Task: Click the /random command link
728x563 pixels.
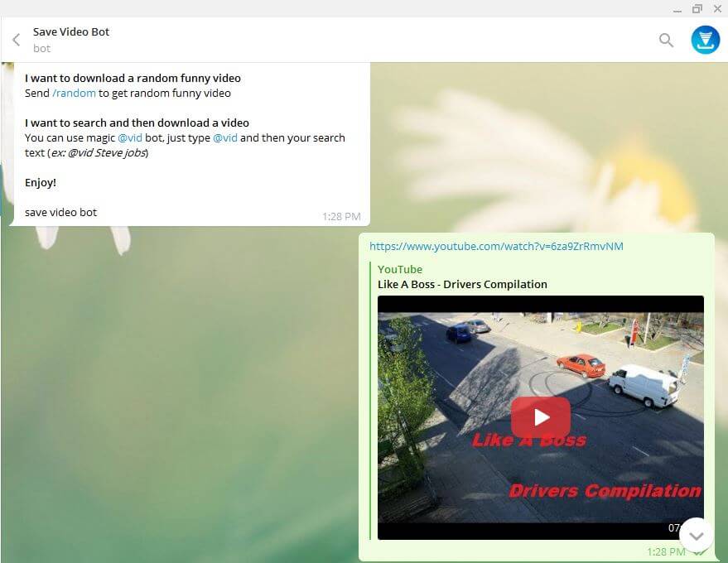Action: coord(74,94)
